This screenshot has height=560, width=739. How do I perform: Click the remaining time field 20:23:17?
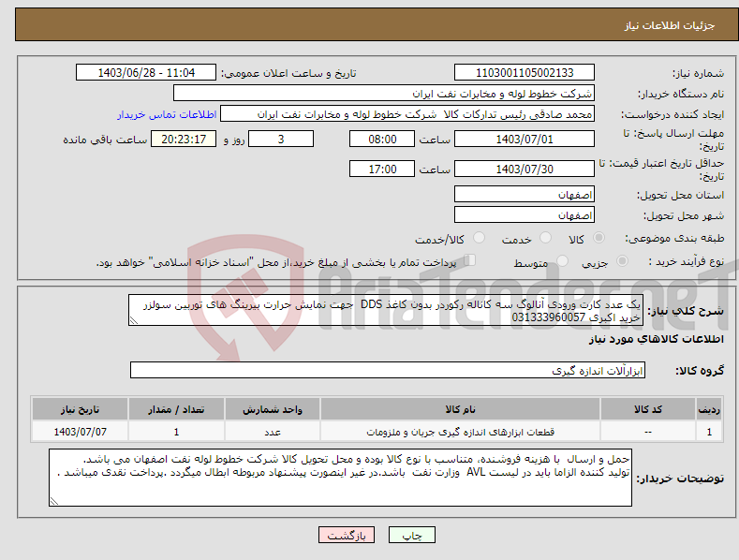(x=184, y=139)
